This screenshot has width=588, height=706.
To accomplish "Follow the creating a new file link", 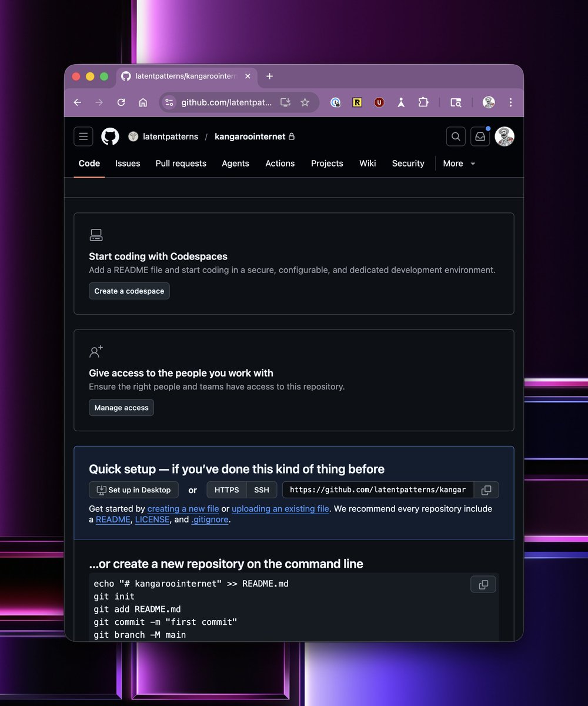I will (183, 509).
